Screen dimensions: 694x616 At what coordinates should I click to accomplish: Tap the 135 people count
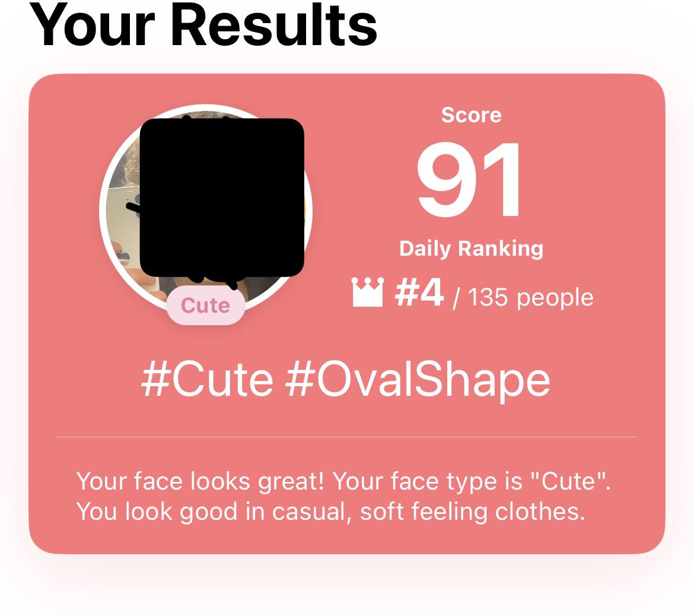(531, 297)
